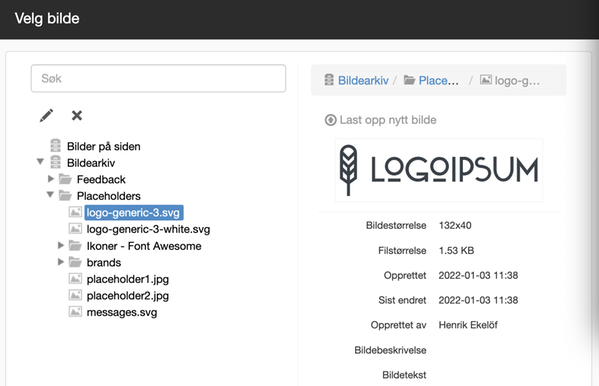
Task: Select the Bildearkiv tree item
Action: click(x=91, y=163)
